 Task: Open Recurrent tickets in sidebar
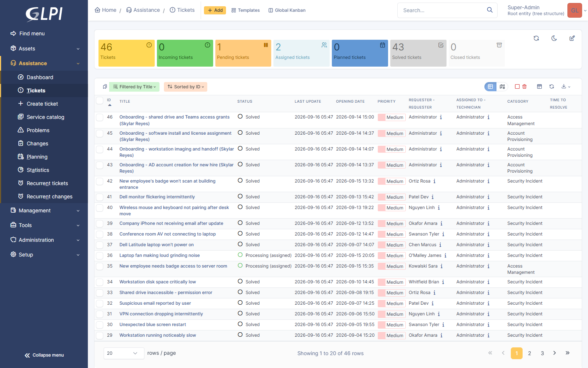(x=47, y=183)
